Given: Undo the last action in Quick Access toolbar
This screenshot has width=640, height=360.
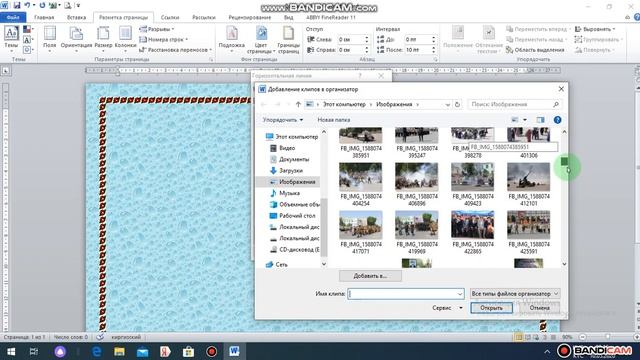Looking at the screenshot, I should point(27,5).
